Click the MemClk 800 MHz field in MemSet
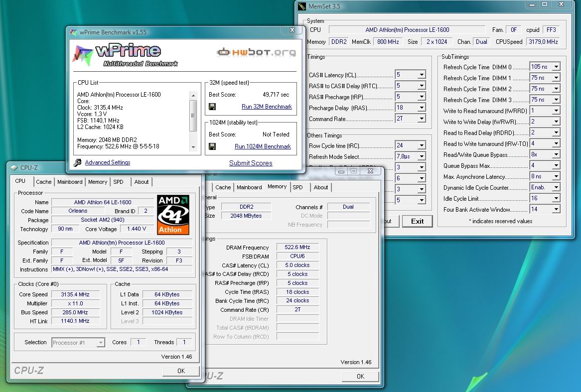Screen dimensions: 581x392 tap(388, 42)
